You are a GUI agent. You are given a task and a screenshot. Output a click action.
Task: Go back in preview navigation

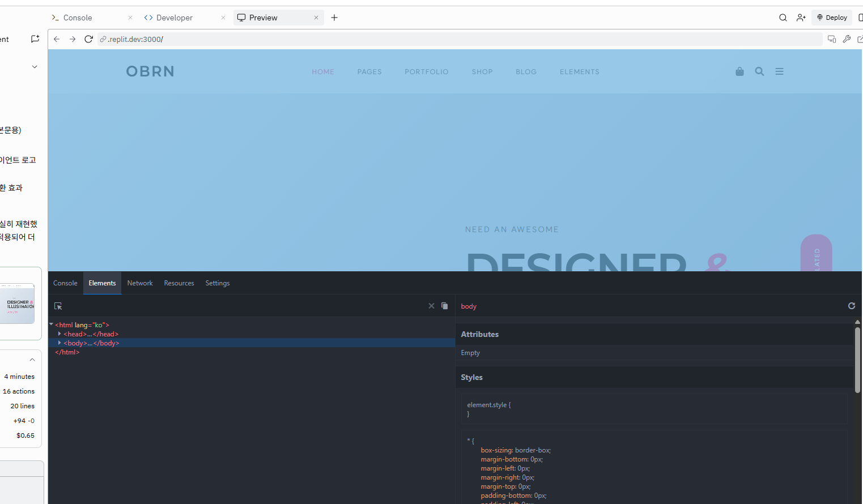(57, 39)
